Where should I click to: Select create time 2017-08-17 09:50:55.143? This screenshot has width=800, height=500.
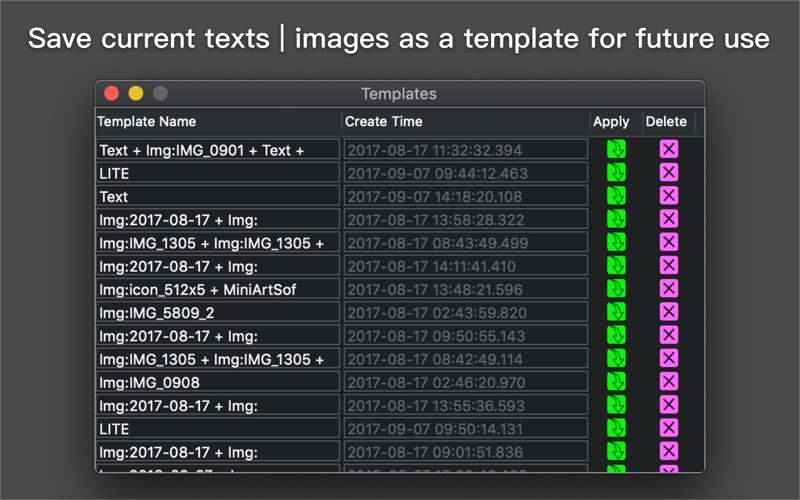click(466, 335)
